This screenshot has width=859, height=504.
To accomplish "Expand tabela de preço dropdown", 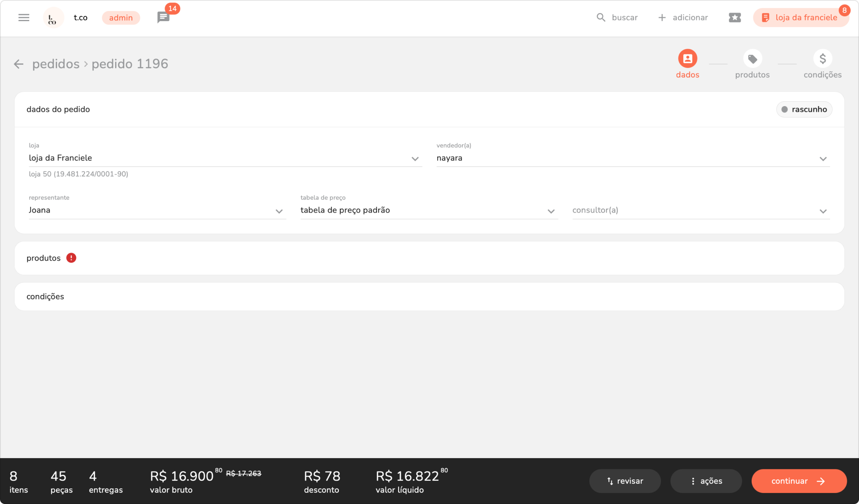I will coord(551,211).
